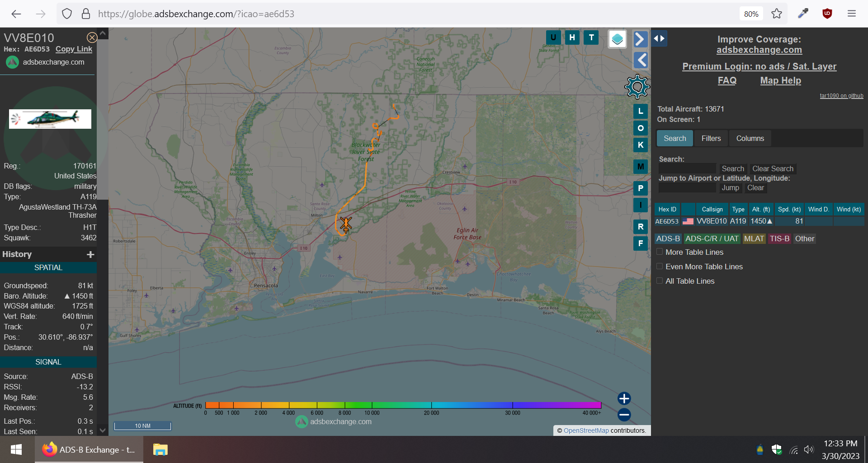Viewport: 868px width, 463px height.
Task: Open the Map Help link
Action: [780, 80]
